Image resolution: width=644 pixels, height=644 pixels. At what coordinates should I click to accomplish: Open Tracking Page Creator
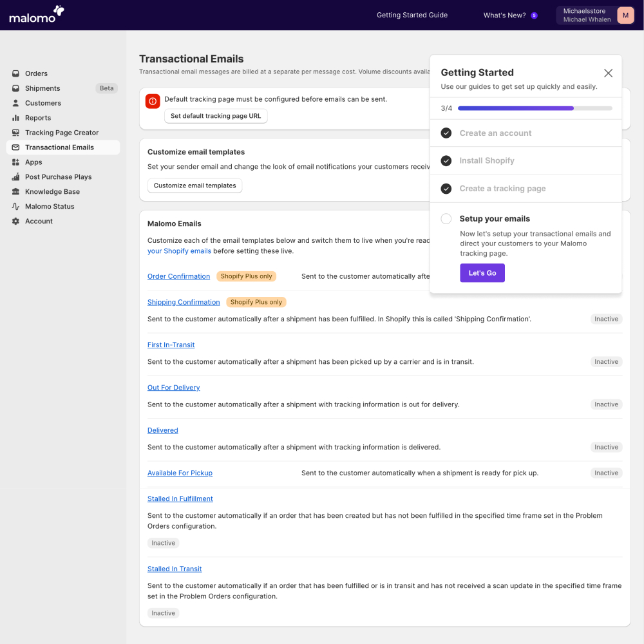click(x=63, y=133)
